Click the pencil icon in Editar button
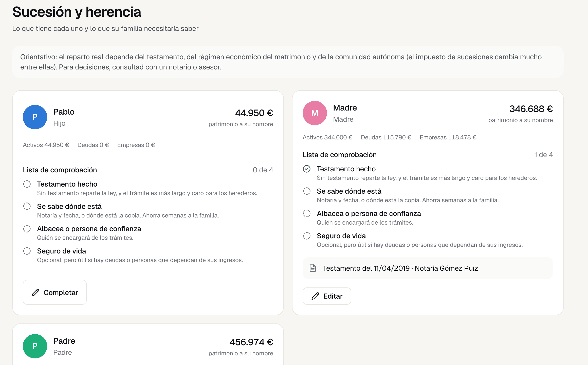588x365 pixels. 315,296
